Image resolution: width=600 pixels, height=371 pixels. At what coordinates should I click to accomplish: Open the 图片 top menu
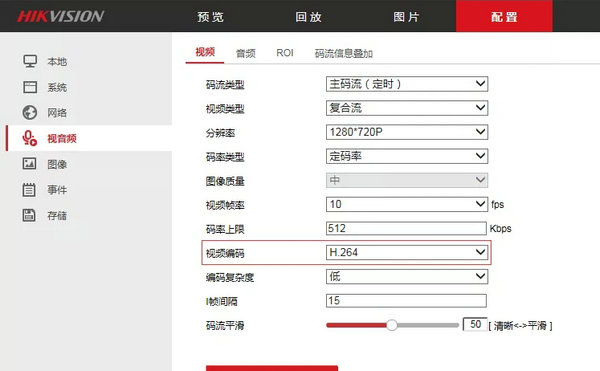(x=406, y=17)
